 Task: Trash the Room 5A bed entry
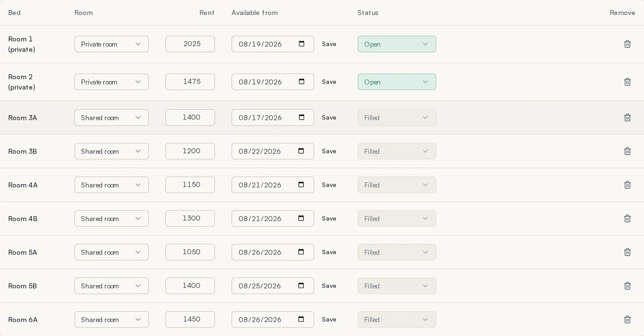(627, 252)
